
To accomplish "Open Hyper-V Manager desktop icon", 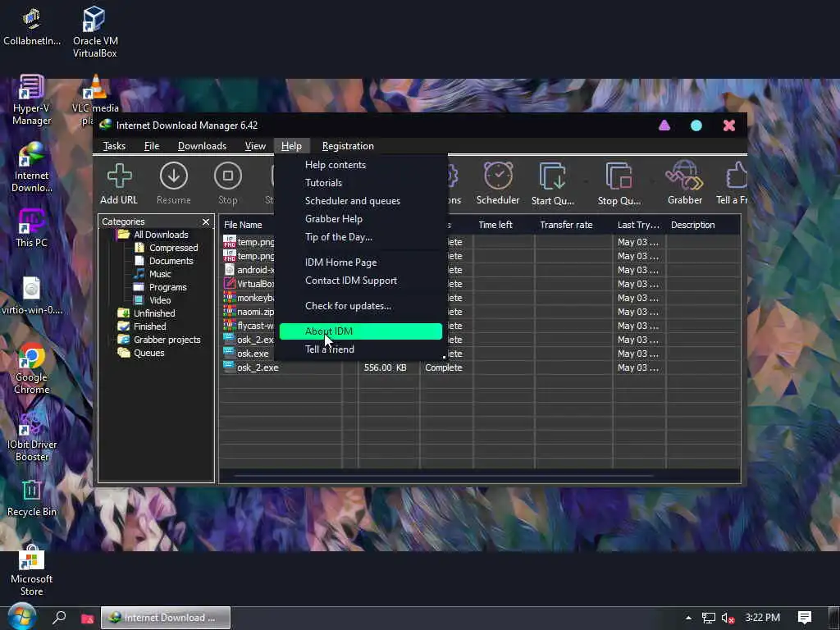I will (32, 100).
